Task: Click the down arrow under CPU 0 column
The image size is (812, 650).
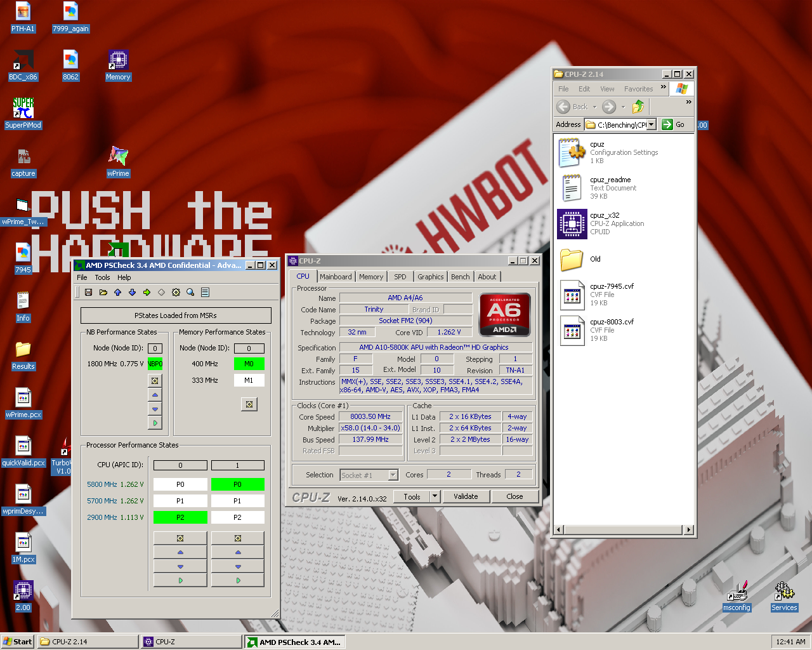Action: pos(180,566)
